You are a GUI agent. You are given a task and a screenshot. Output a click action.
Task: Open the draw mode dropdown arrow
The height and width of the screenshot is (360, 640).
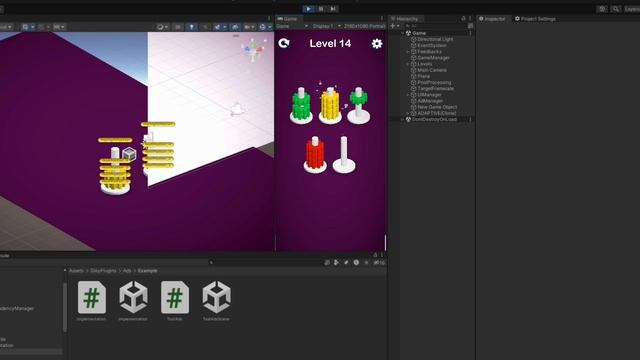click(x=166, y=27)
